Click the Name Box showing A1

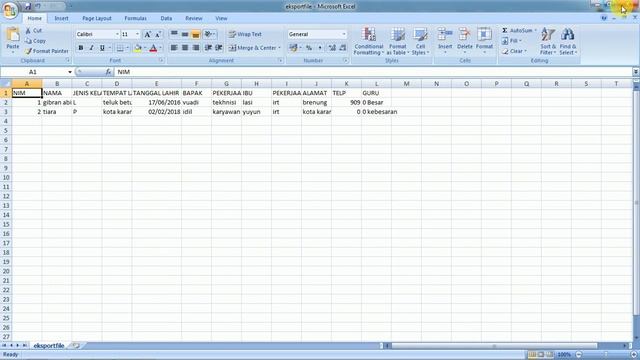pyautogui.click(x=33, y=72)
